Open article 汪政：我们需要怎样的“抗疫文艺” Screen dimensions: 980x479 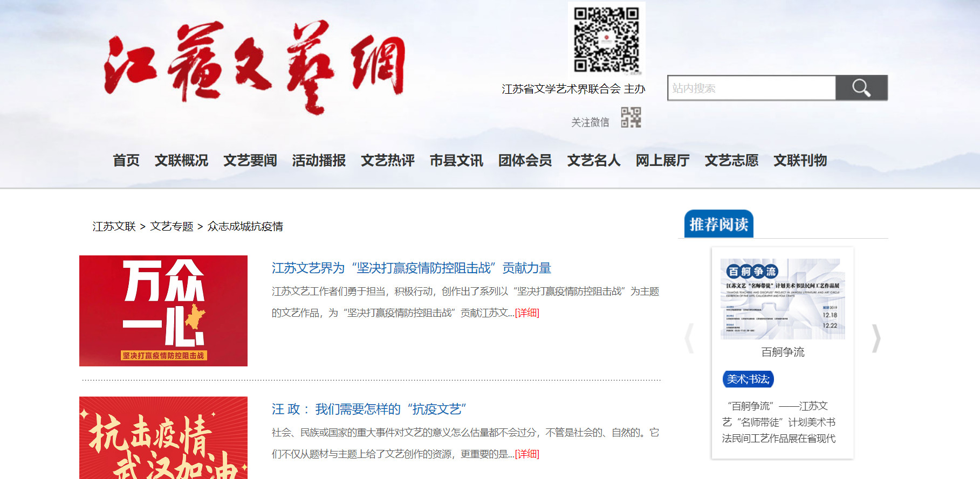(x=369, y=409)
